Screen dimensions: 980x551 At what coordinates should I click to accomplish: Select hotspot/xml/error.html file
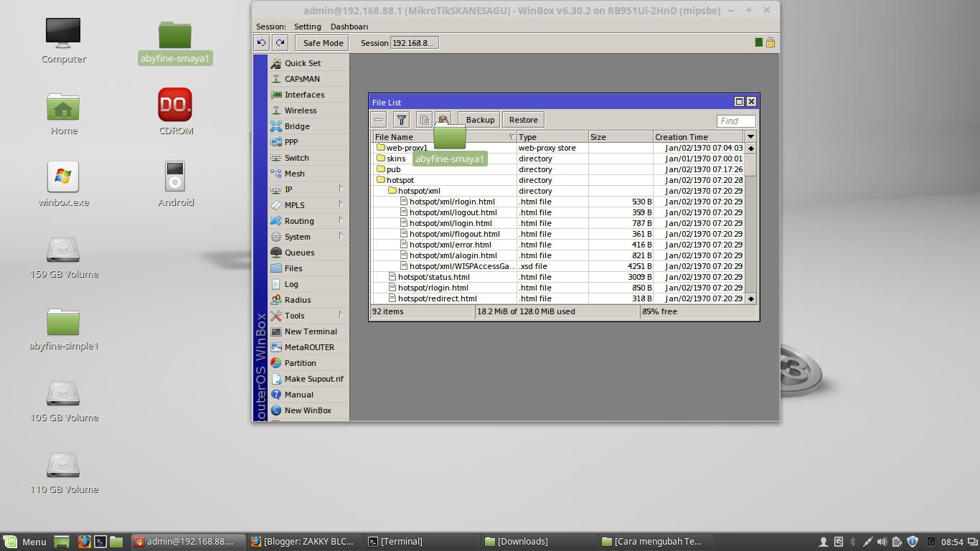[558, 245]
